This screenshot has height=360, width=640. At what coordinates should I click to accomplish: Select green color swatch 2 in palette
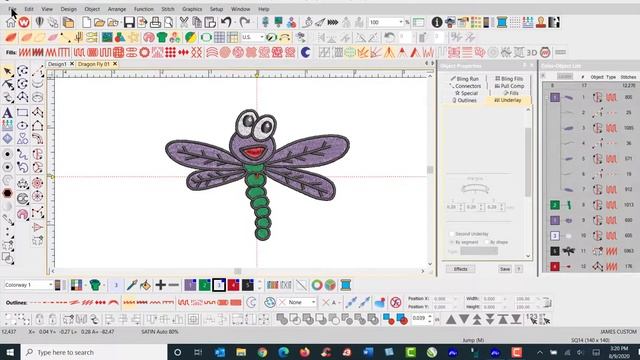tap(204, 285)
